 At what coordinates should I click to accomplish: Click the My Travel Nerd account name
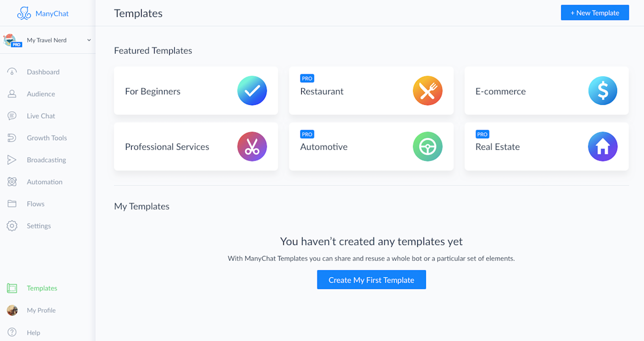47,40
